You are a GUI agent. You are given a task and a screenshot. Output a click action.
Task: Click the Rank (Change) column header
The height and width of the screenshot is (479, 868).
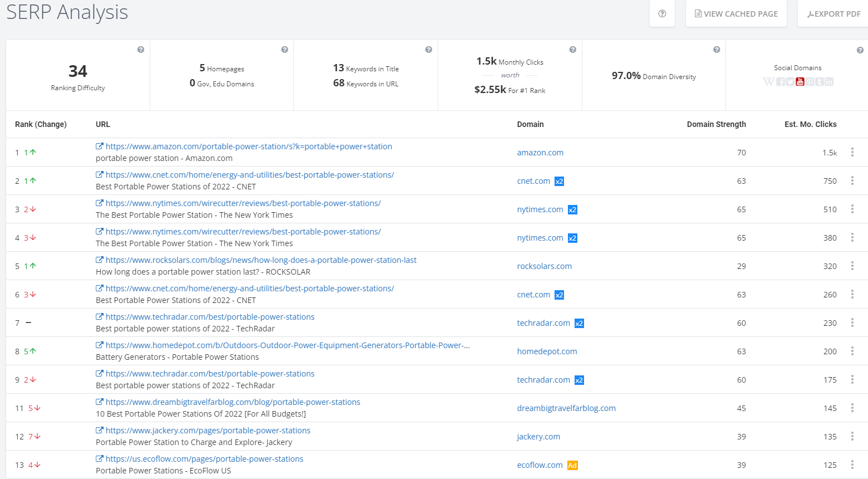tap(41, 124)
